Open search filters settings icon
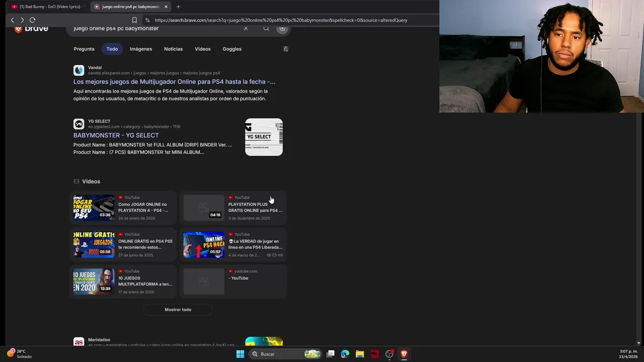This screenshot has width=644, height=362. (286, 49)
